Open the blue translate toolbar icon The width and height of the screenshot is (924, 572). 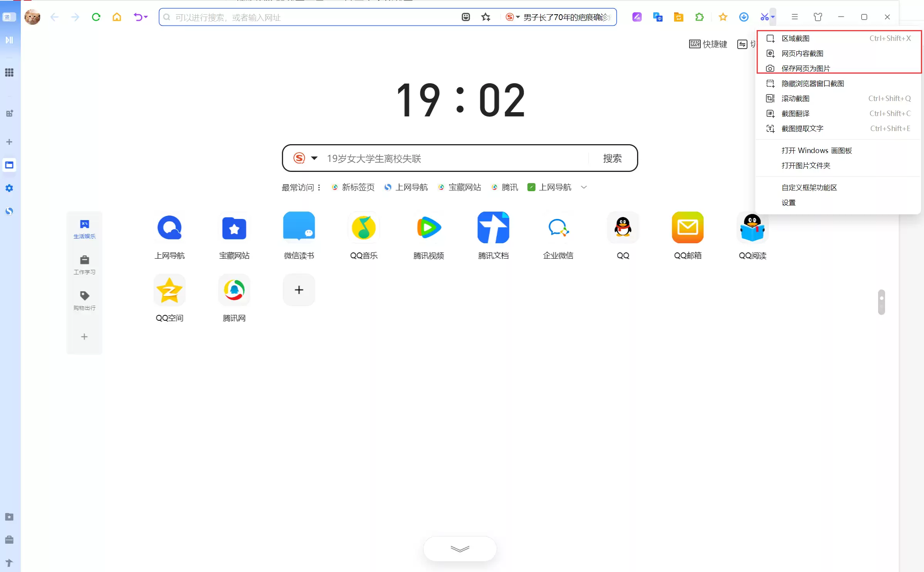pyautogui.click(x=658, y=17)
